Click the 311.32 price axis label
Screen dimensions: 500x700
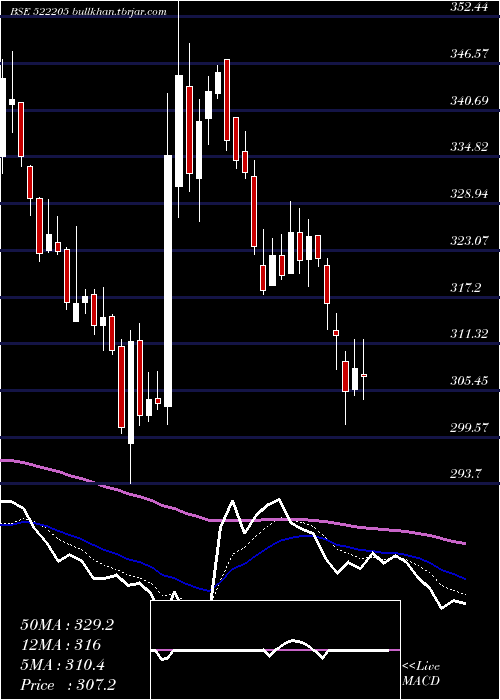pos(469,334)
